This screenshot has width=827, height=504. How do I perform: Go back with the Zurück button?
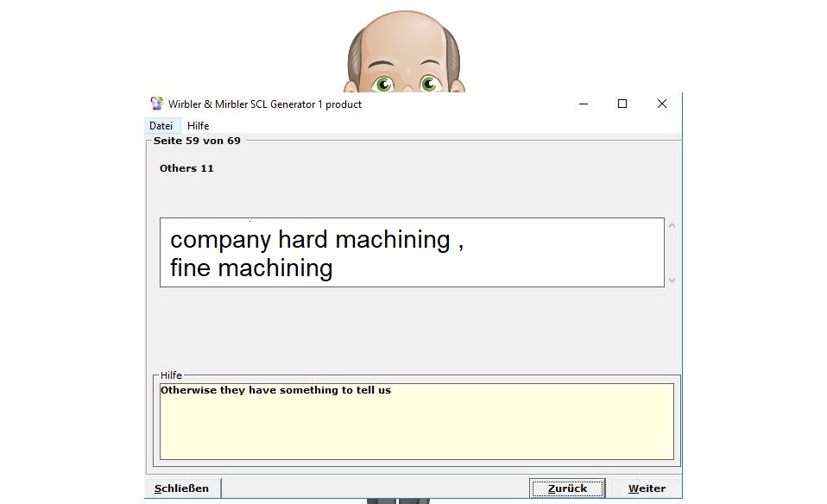pos(567,488)
